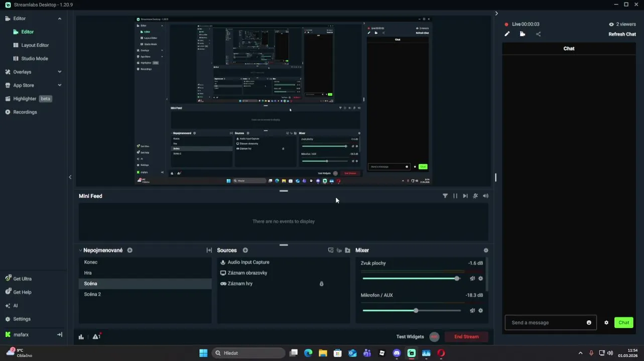Open the chat emoji picker

(x=589, y=322)
